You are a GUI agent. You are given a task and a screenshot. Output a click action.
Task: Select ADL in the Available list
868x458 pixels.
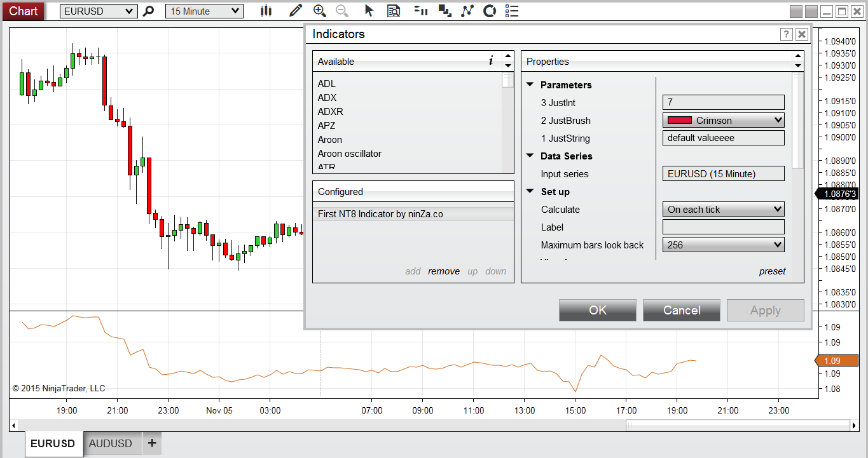[x=327, y=84]
